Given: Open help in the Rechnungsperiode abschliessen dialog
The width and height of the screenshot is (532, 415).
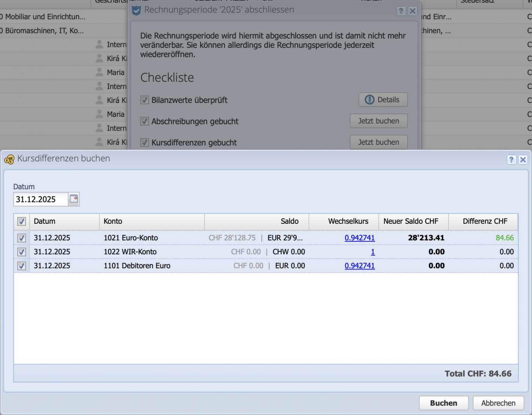Looking at the screenshot, I should point(401,11).
